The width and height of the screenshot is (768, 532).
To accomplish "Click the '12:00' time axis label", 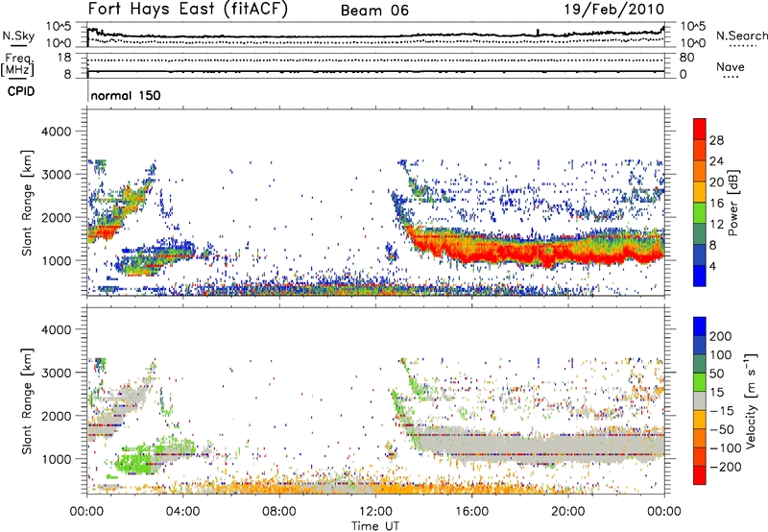I will coord(375,512).
